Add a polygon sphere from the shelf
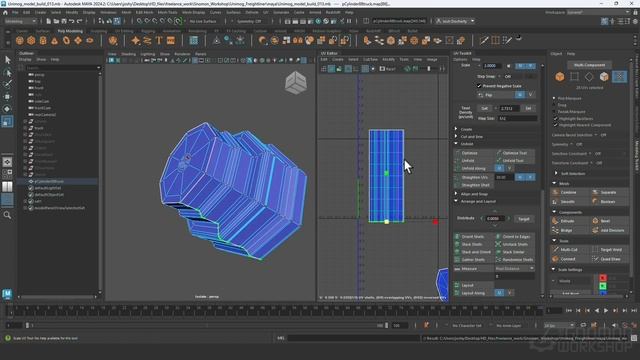 pyautogui.click(x=20, y=40)
